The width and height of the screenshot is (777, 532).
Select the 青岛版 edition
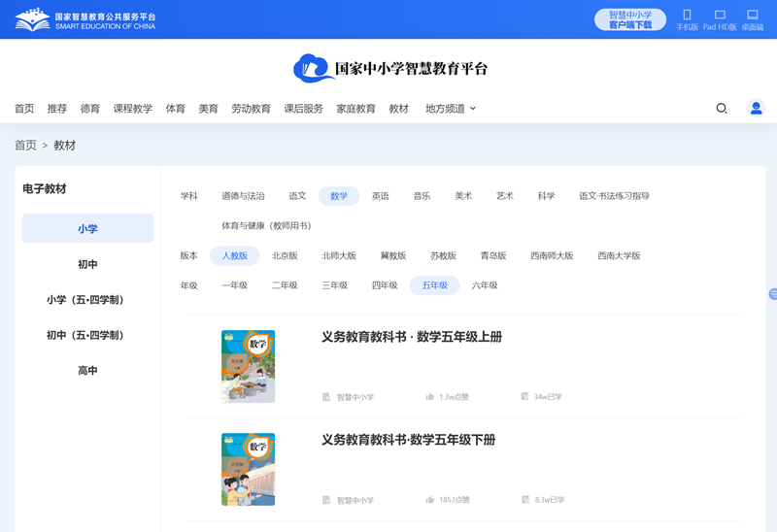tap(493, 255)
